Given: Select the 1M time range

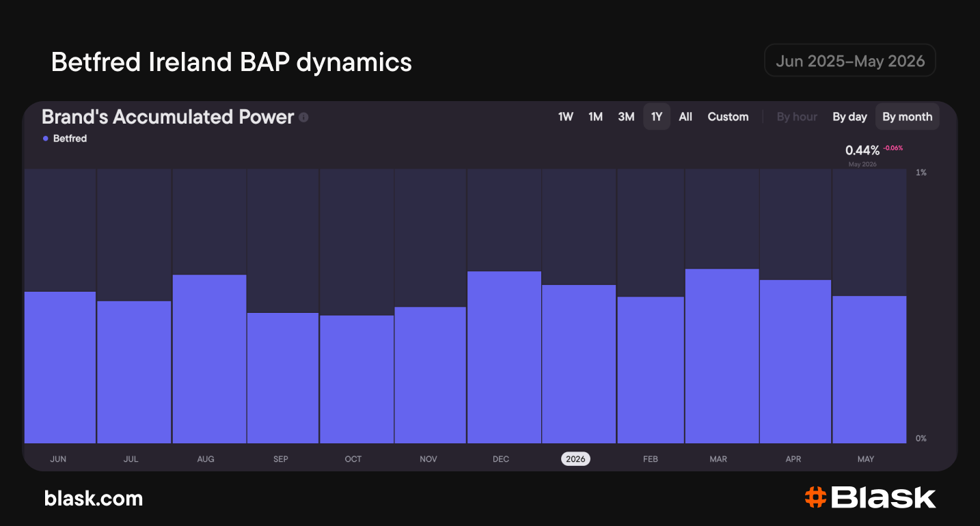Looking at the screenshot, I should tap(595, 117).
